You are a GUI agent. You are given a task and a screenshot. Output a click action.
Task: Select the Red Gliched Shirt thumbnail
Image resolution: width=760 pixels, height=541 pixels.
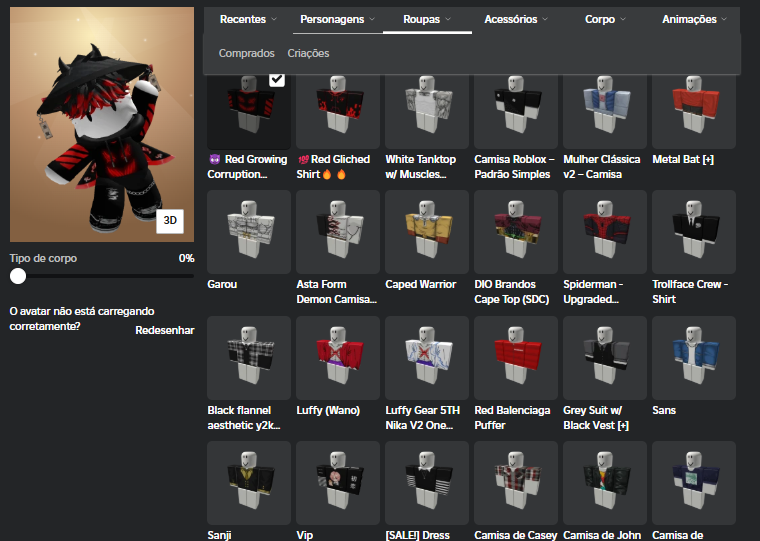click(x=338, y=111)
